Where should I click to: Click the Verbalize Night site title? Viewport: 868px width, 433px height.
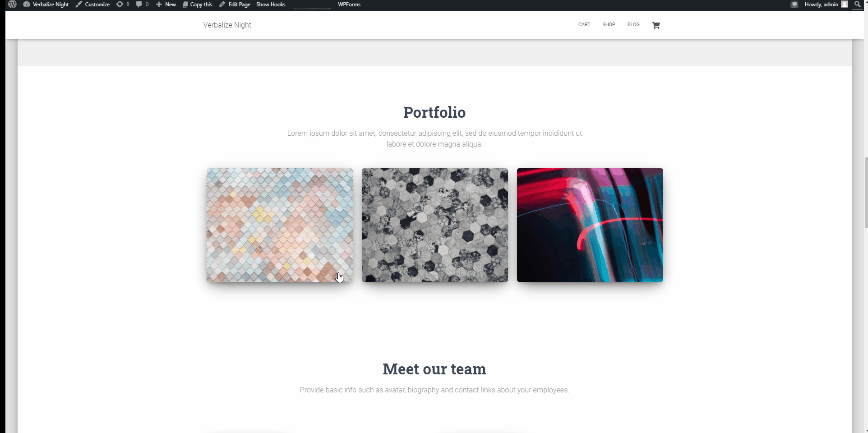(227, 25)
